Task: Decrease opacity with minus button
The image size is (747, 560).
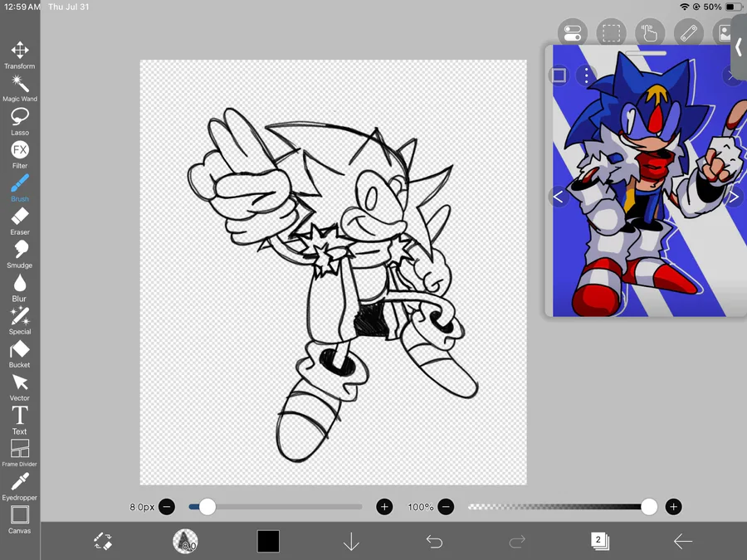Action: click(446, 507)
